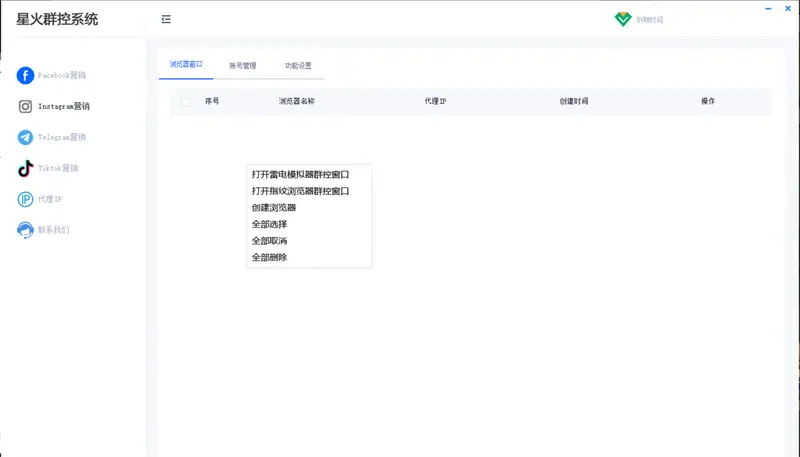Image resolution: width=800 pixels, height=457 pixels.
Task: Click the Facebook logo icon in the sidebar
Action: tap(26, 75)
